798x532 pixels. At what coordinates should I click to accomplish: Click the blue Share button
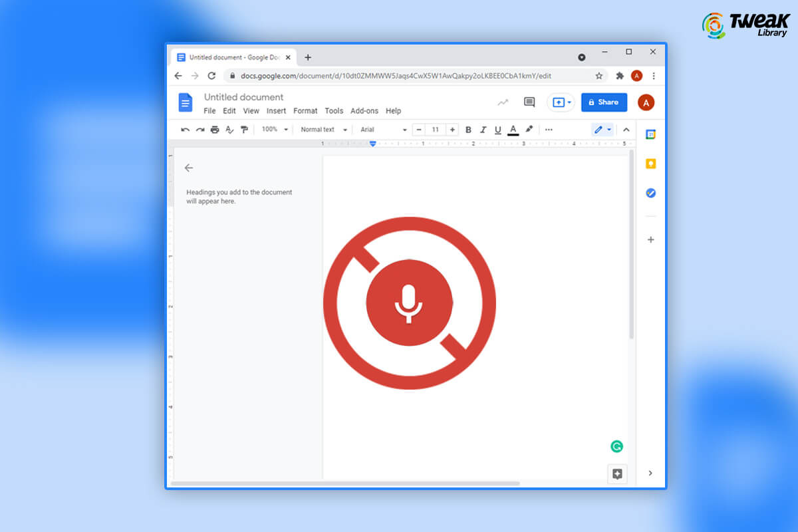point(604,102)
